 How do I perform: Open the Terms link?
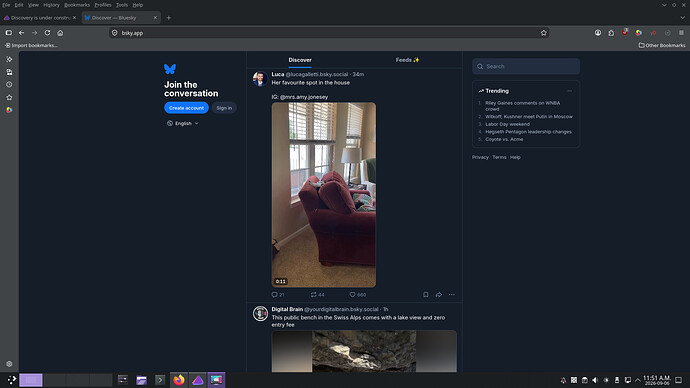point(499,157)
